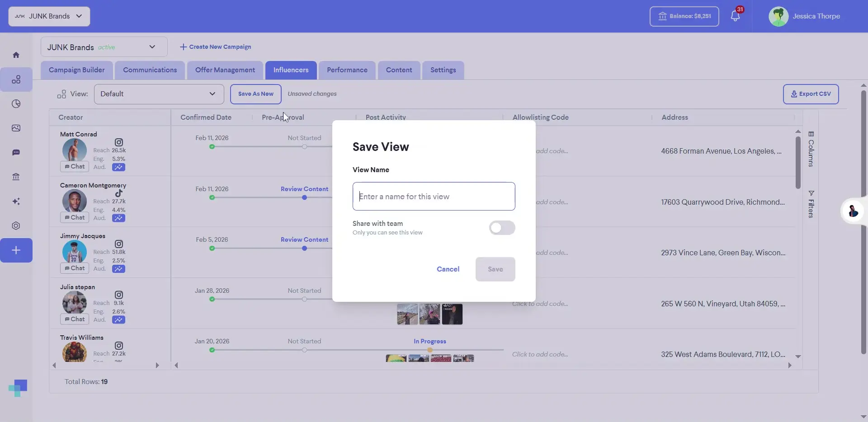This screenshot has width=868, height=422.
Task: Open the Settings tab
Action: point(443,70)
